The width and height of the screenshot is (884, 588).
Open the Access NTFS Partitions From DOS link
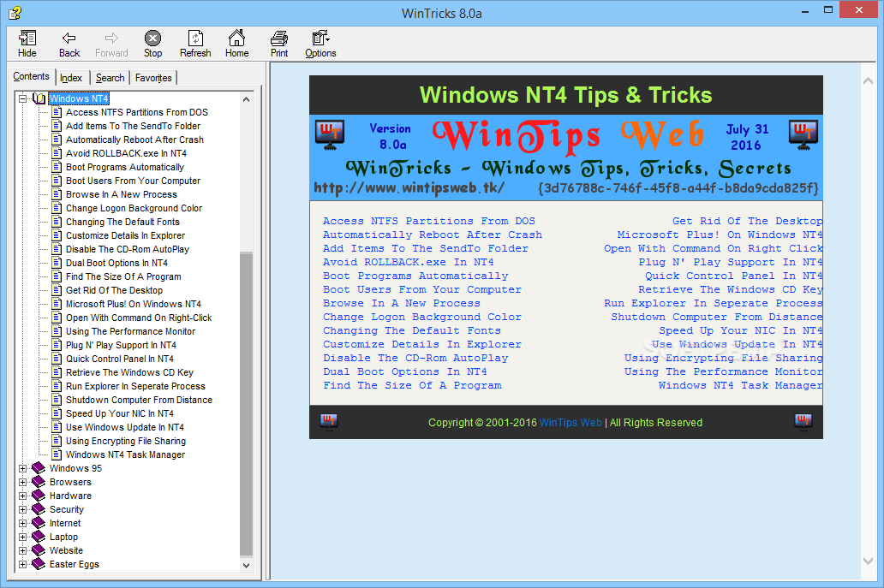tap(429, 221)
